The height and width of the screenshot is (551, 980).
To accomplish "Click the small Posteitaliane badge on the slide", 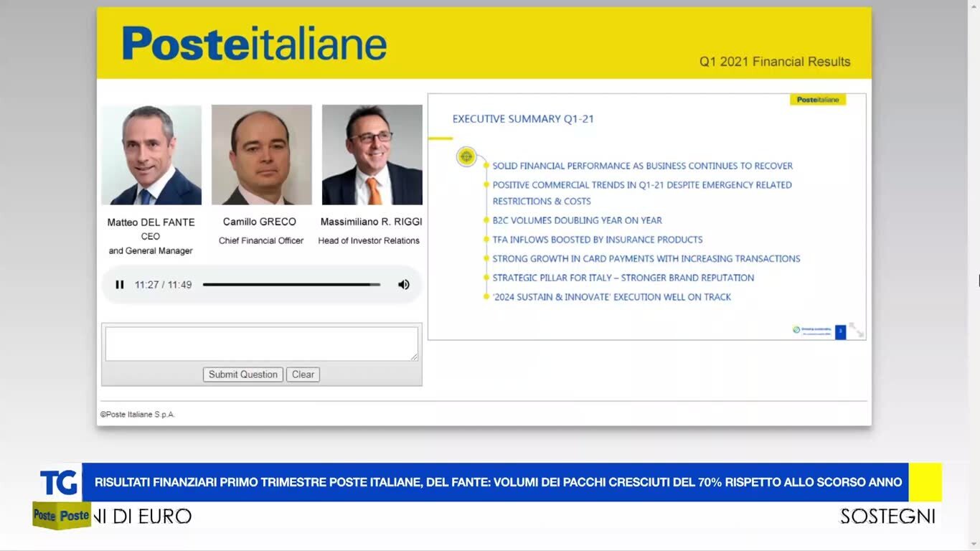I will point(818,100).
